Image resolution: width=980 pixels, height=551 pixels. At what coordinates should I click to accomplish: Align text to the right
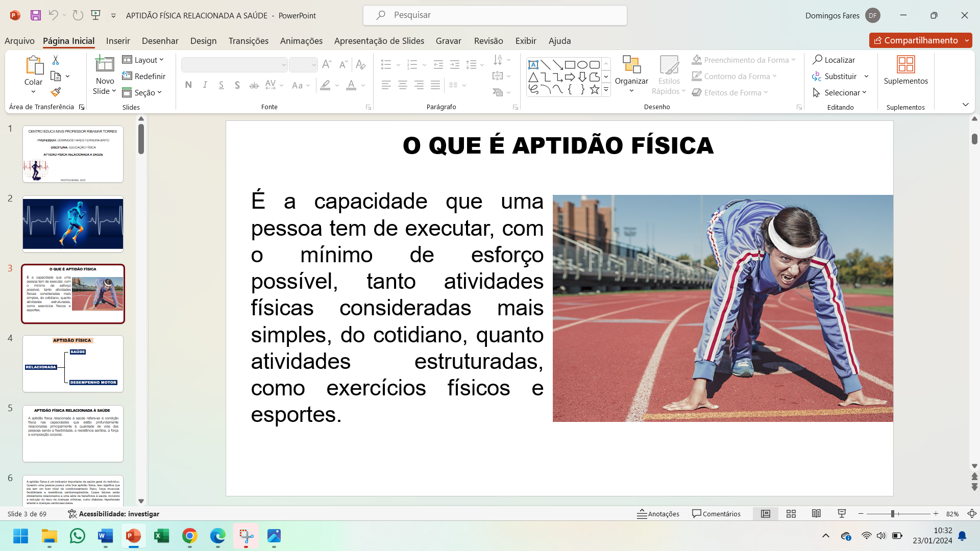tap(419, 85)
